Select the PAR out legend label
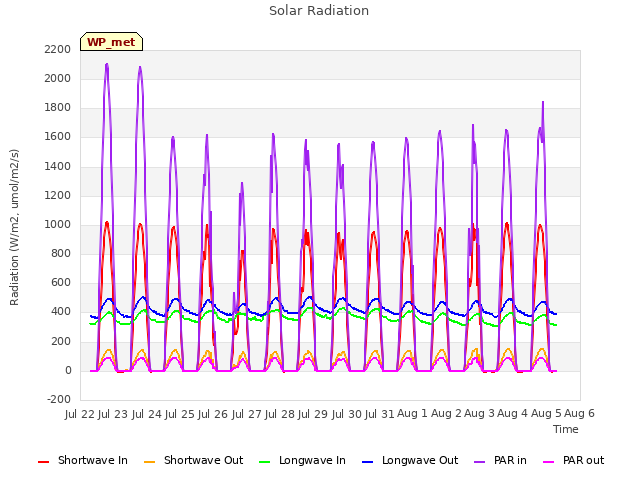This screenshot has width=640, height=480. pos(583,460)
